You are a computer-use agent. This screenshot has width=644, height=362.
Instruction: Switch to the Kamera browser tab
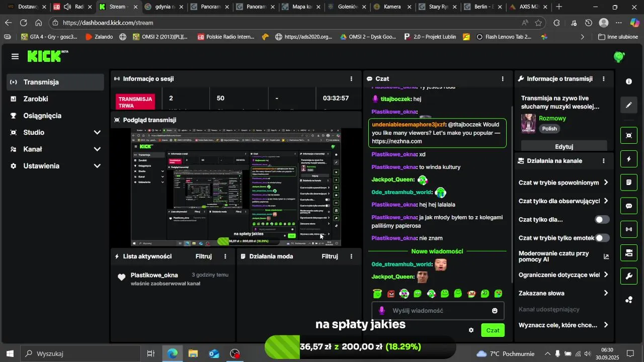pos(392,7)
